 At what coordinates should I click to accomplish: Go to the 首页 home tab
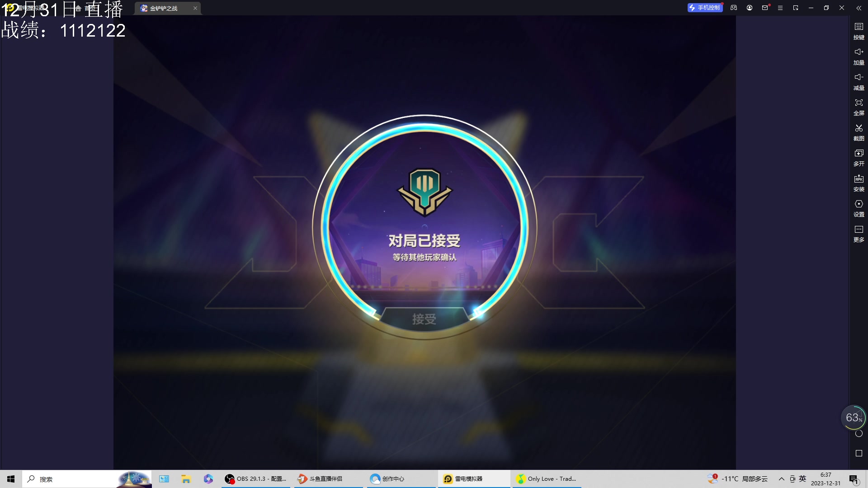85,8
